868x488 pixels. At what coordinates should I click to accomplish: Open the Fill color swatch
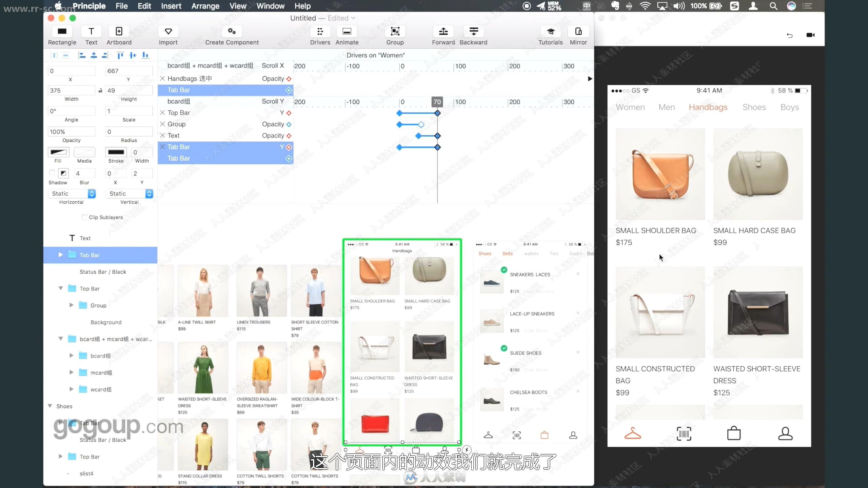[x=58, y=152]
